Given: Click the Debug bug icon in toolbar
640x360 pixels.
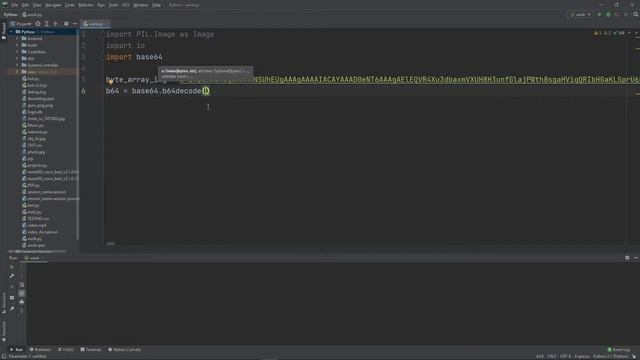Looking at the screenshot, I should 608,14.
